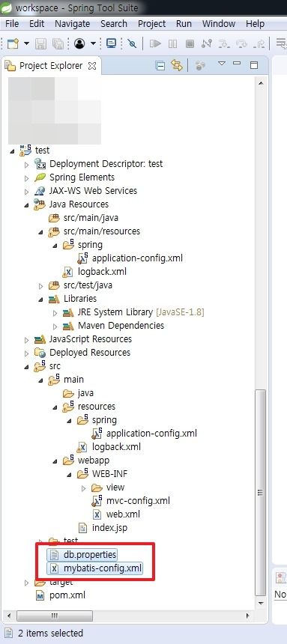Click the Terminate stop icon
This screenshot has width=287, height=644.
click(190, 43)
